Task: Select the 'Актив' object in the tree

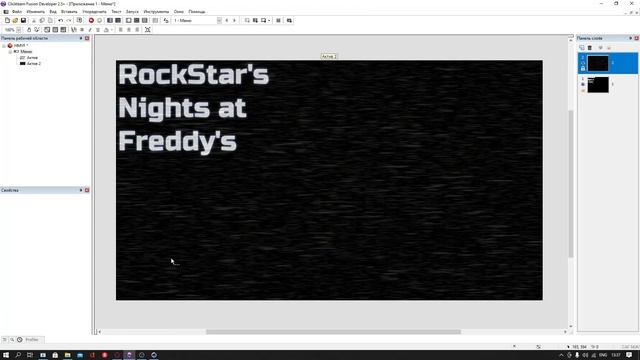Action: pos(32,58)
